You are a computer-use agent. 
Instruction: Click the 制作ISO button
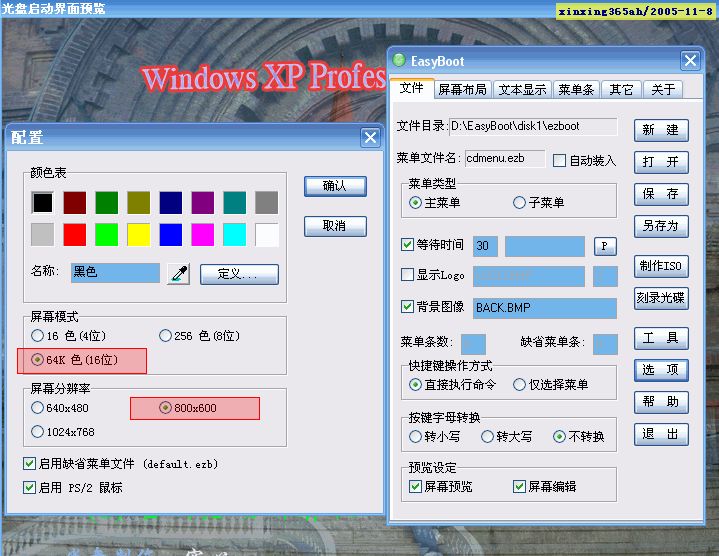tap(661, 266)
